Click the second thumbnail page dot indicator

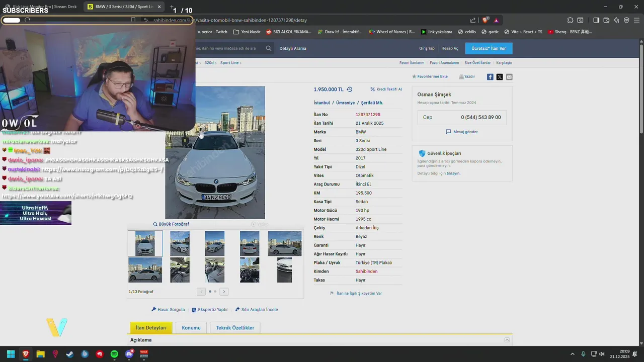[215, 292]
